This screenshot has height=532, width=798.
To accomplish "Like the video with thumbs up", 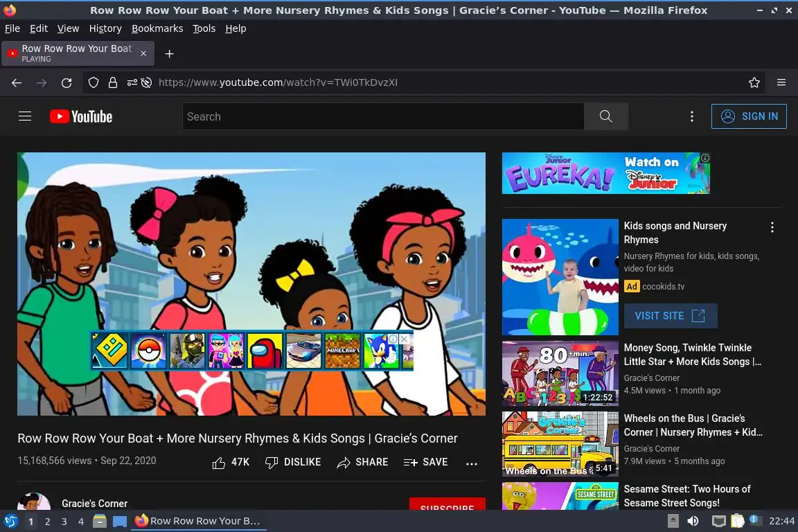I will (x=231, y=462).
